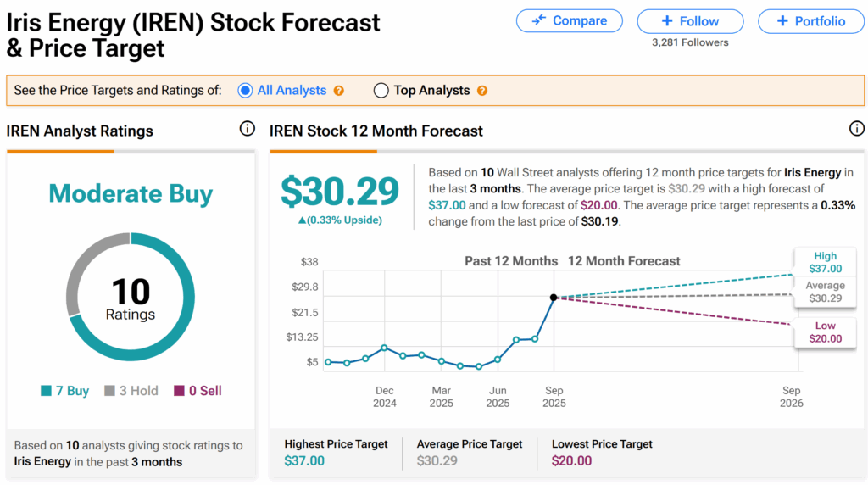Screen dimensions: 868x485
Task: Click the orange help icon next to All Analysts
Action: 339,91
